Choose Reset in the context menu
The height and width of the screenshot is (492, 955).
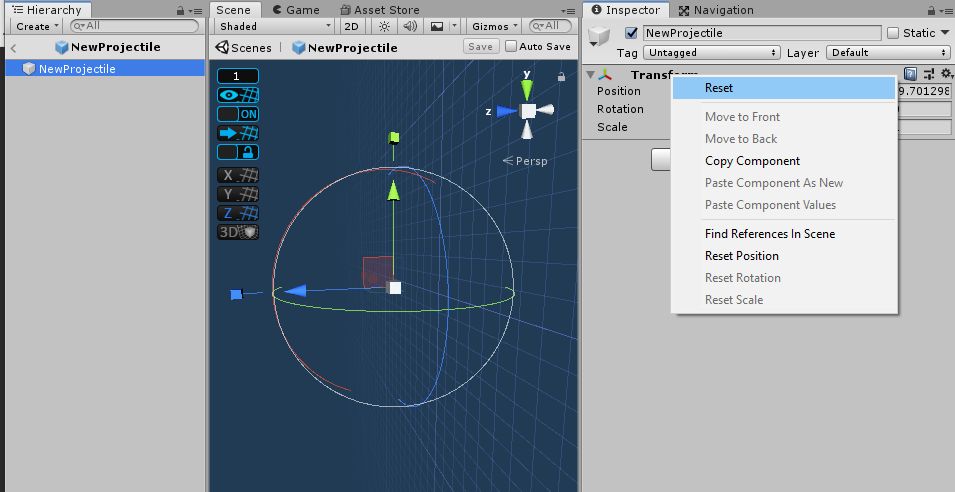(784, 88)
